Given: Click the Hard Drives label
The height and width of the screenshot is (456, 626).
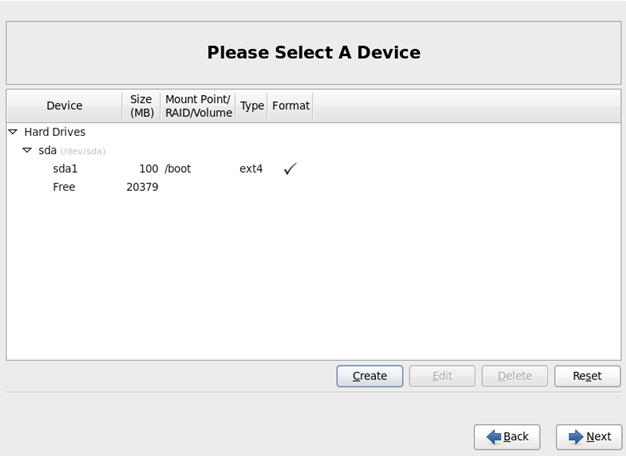Looking at the screenshot, I should point(55,132).
